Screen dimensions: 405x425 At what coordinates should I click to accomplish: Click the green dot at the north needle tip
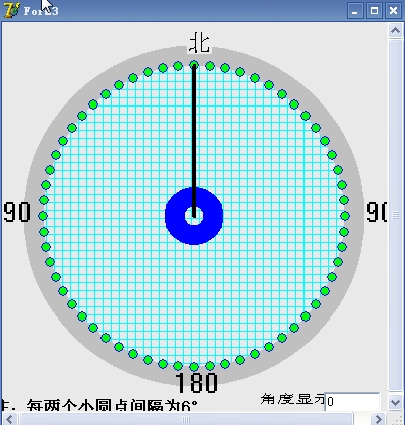pos(194,65)
